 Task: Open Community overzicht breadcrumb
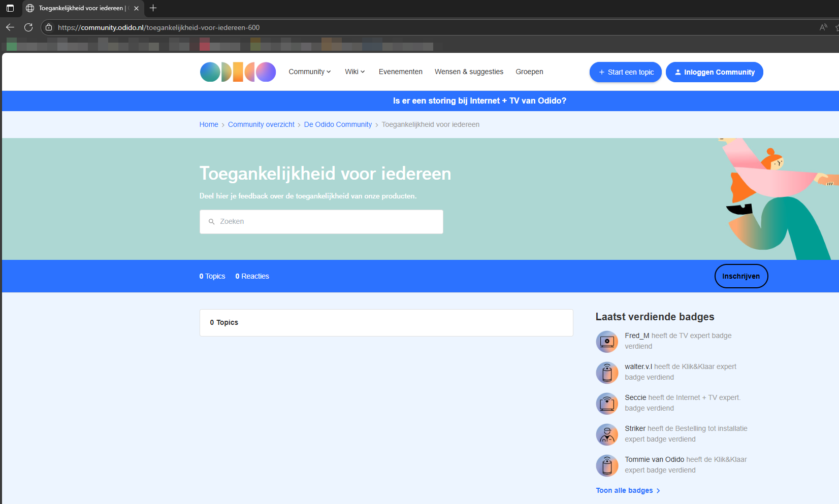tap(261, 124)
